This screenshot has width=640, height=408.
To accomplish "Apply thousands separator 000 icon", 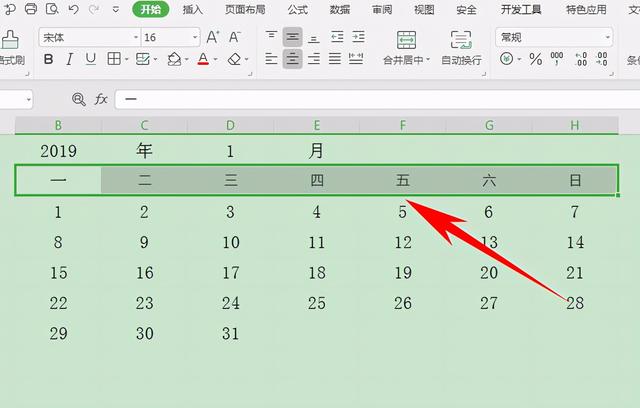I will pos(557,58).
